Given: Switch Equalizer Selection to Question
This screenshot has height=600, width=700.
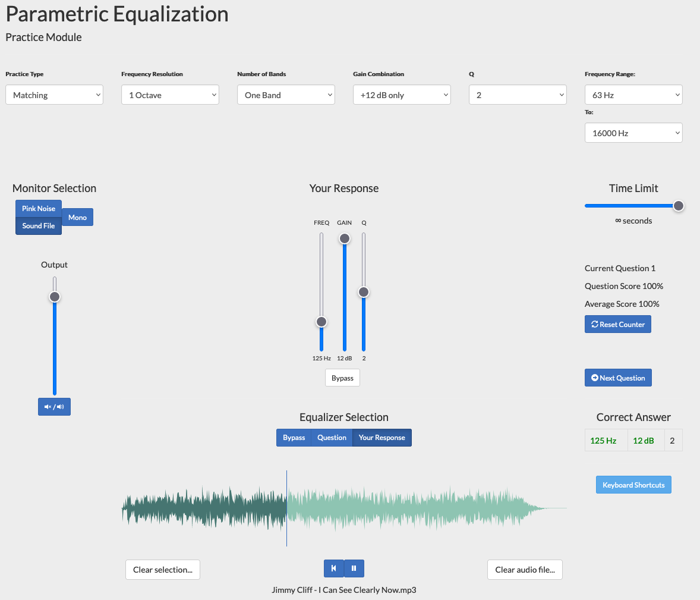Looking at the screenshot, I should [x=332, y=438].
